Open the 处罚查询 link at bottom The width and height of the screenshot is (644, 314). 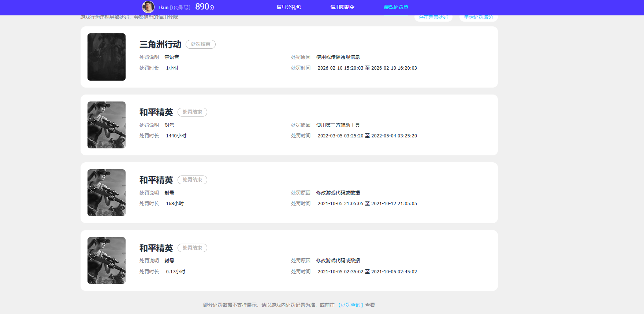[x=351, y=305]
